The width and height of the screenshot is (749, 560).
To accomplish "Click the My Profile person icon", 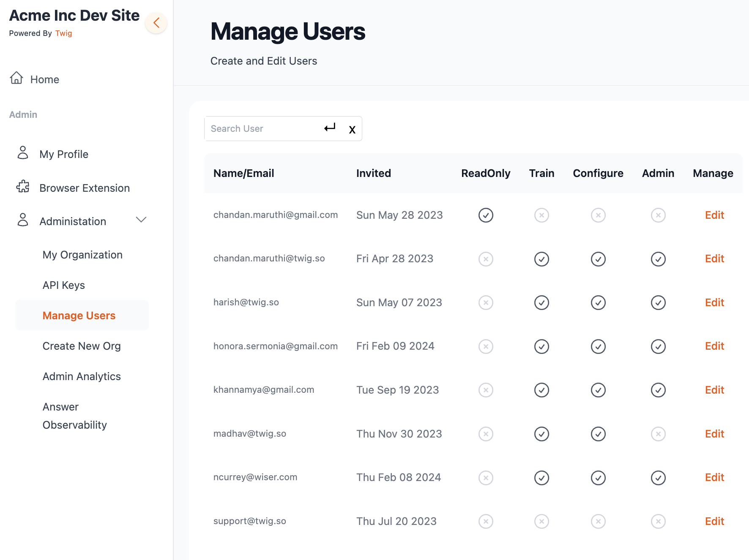I will [23, 153].
